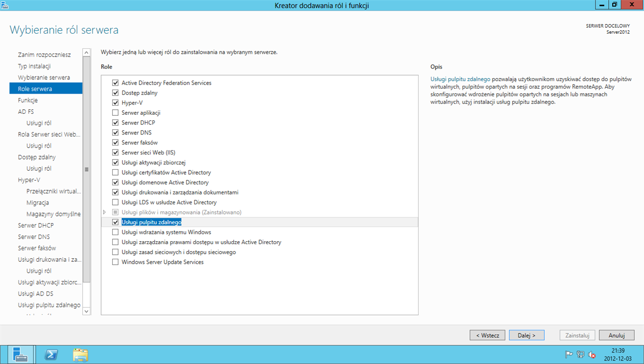Uncheck Active Directory Federation Services role
Viewport: 644px width, 364px height.
pyautogui.click(x=115, y=83)
